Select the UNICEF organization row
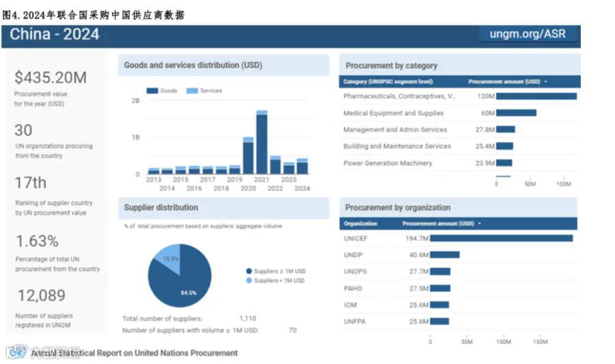Screen dimensions: 615x364 (x=458, y=238)
